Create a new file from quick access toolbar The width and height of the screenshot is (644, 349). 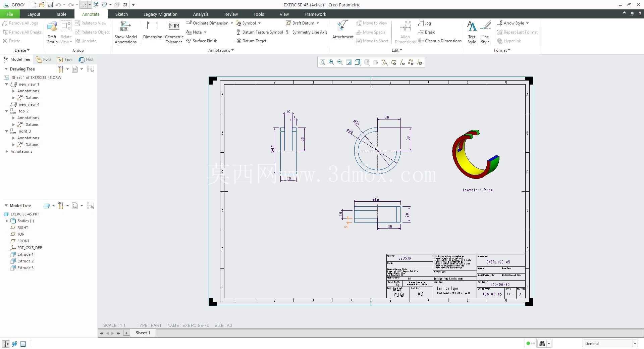point(34,5)
